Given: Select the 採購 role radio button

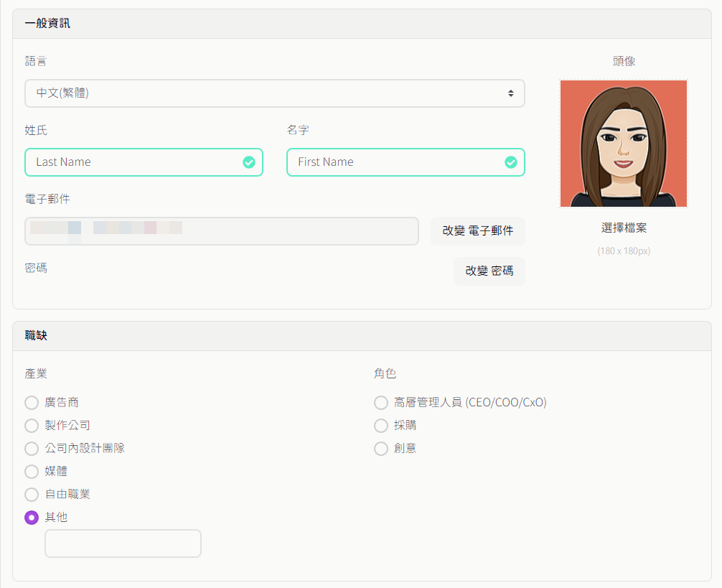Looking at the screenshot, I should [x=381, y=426].
